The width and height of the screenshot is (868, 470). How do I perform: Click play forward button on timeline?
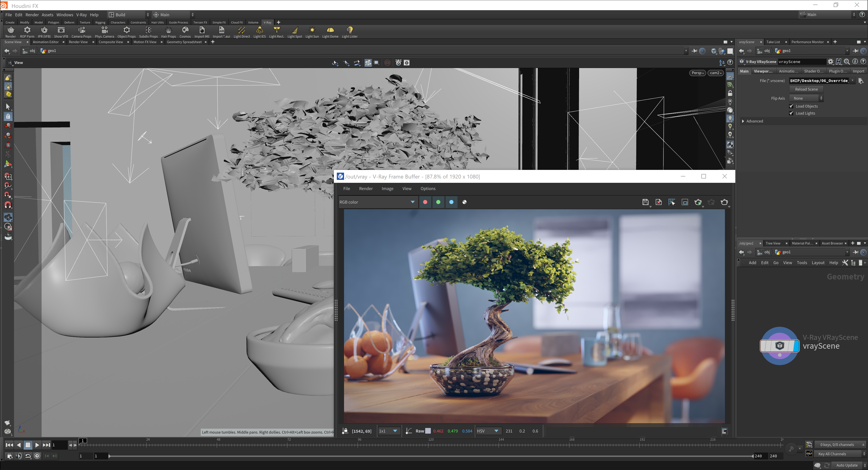click(37, 445)
